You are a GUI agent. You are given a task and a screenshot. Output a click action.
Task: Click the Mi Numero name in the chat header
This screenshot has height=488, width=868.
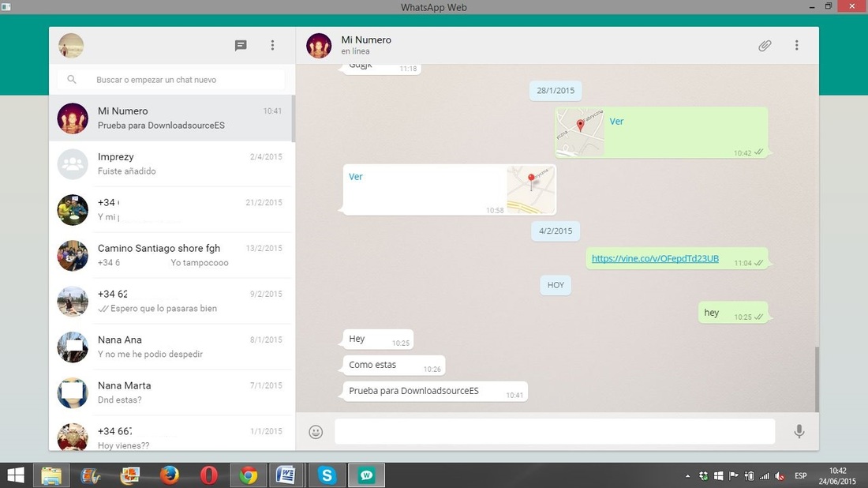click(x=366, y=40)
